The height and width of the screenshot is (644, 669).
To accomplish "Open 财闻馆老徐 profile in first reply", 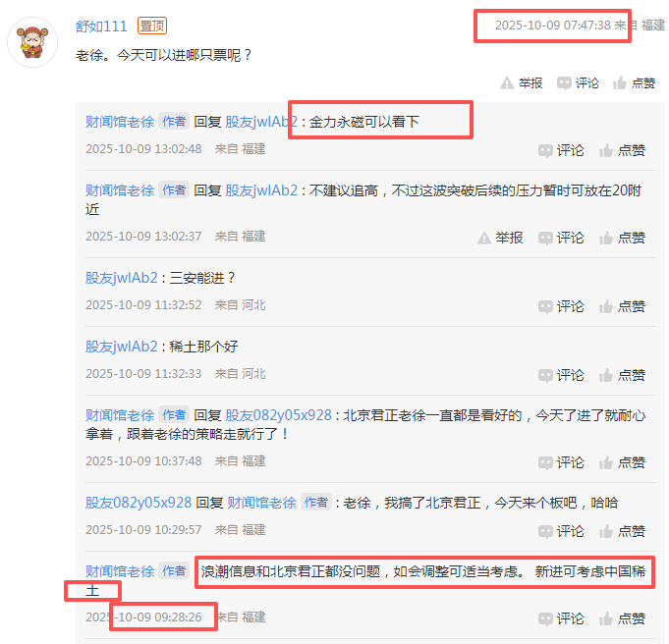I will (120, 122).
